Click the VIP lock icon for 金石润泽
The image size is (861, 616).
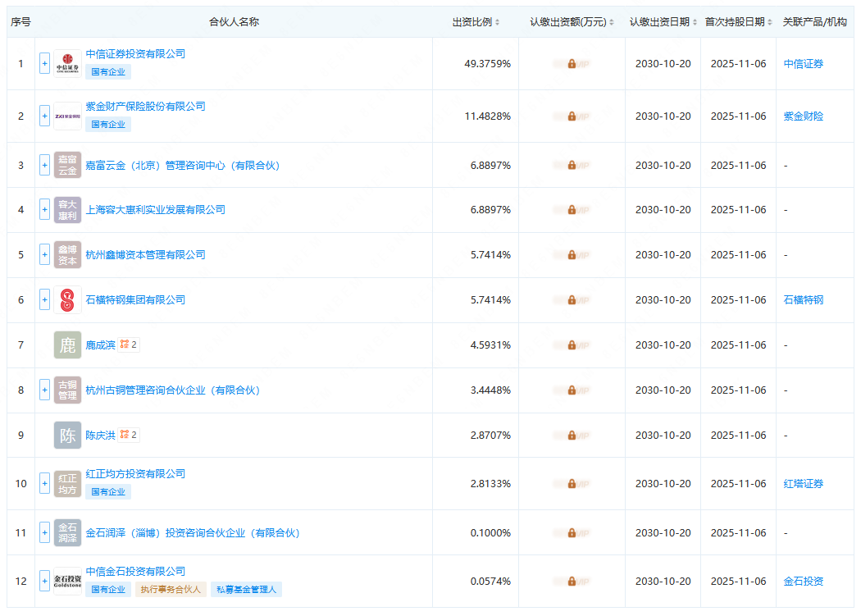(x=572, y=532)
